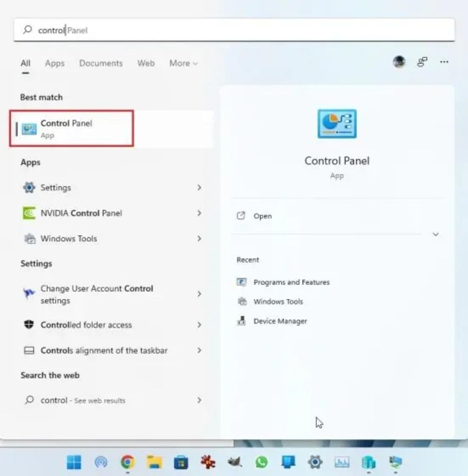This screenshot has height=476, width=468.
Task: Open Microsoft Store from the taskbar
Action: point(181,463)
